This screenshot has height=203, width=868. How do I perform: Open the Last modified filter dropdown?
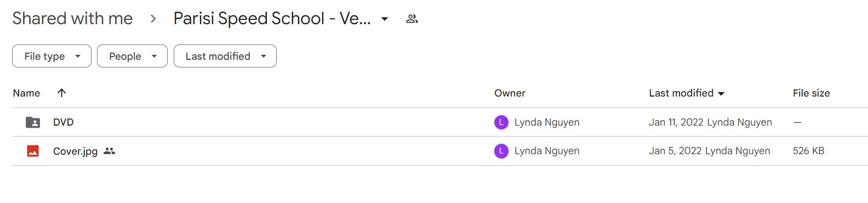[x=225, y=56]
